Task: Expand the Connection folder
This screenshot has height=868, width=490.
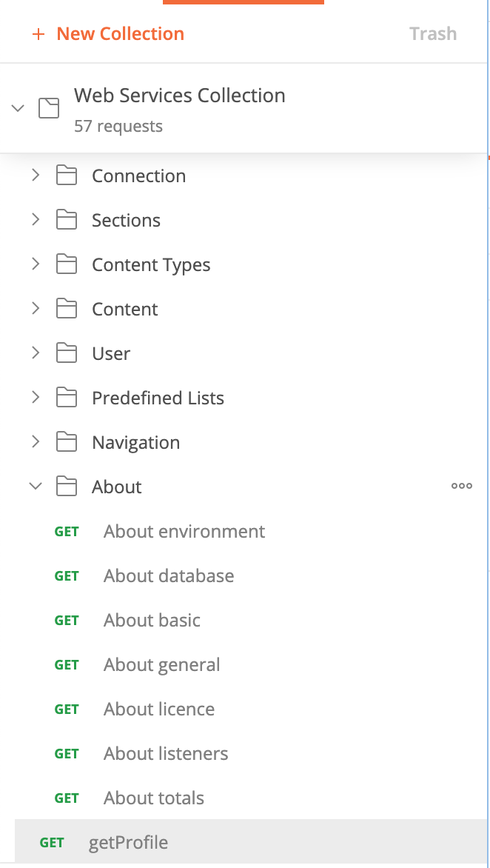Action: pos(35,176)
